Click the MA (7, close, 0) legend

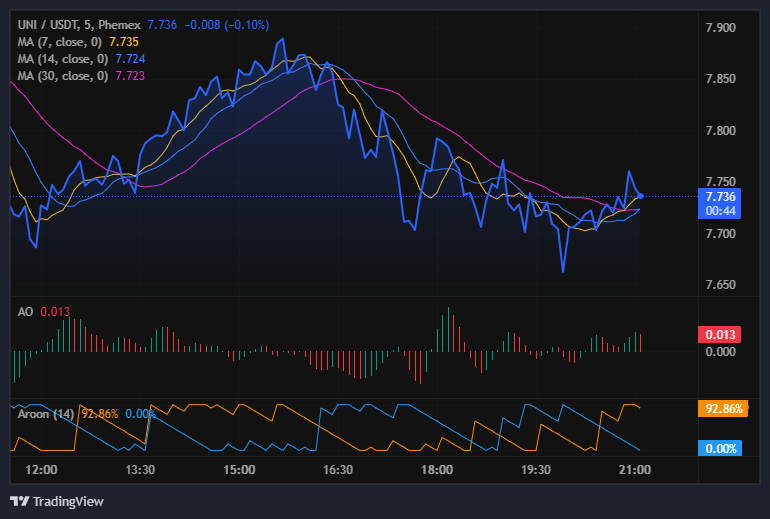pyautogui.click(x=59, y=42)
